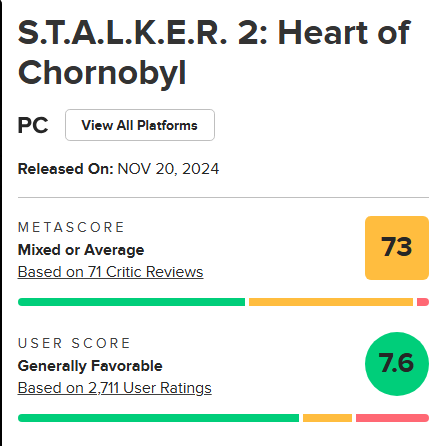
Task: Click the METASCORE section label
Action: coord(71,227)
